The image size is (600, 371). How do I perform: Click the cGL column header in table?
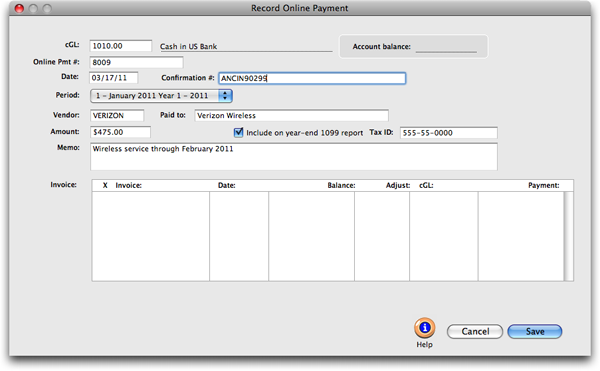[426, 186]
